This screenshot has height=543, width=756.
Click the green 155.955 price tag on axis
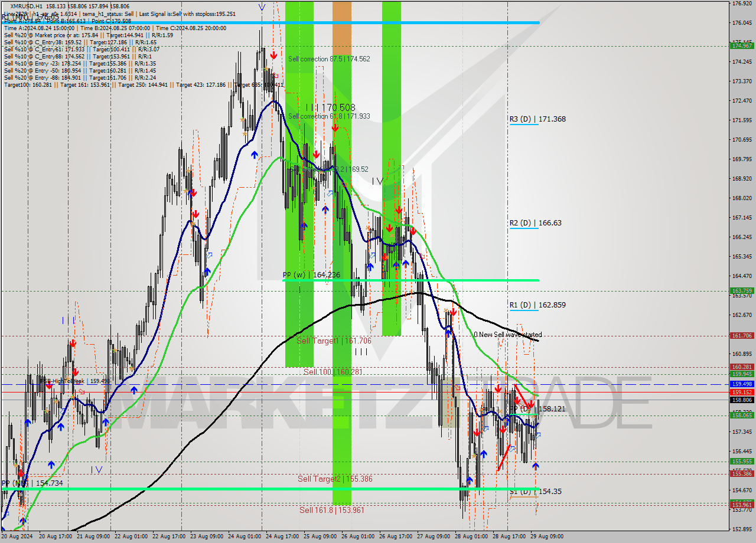[742, 461]
